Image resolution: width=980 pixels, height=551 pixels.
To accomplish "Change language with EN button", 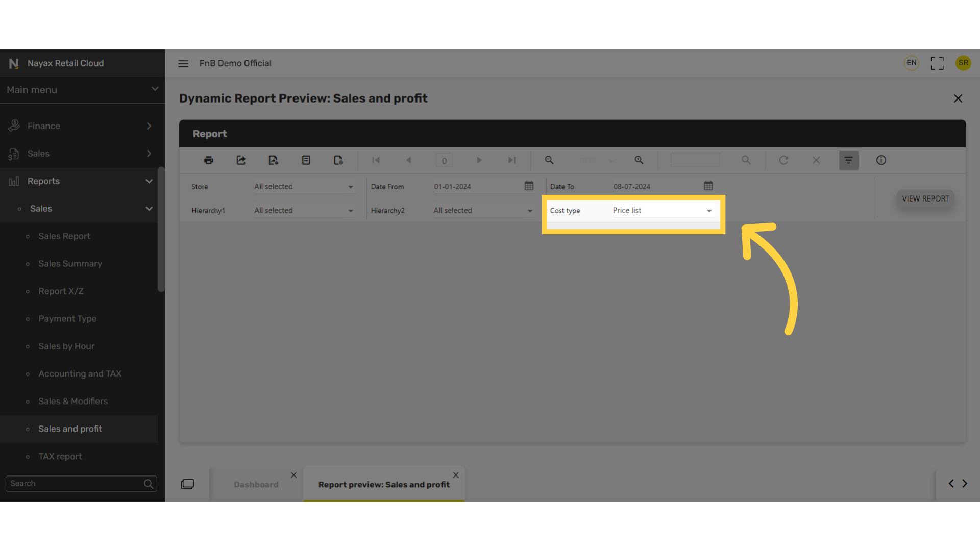I will [x=912, y=63].
